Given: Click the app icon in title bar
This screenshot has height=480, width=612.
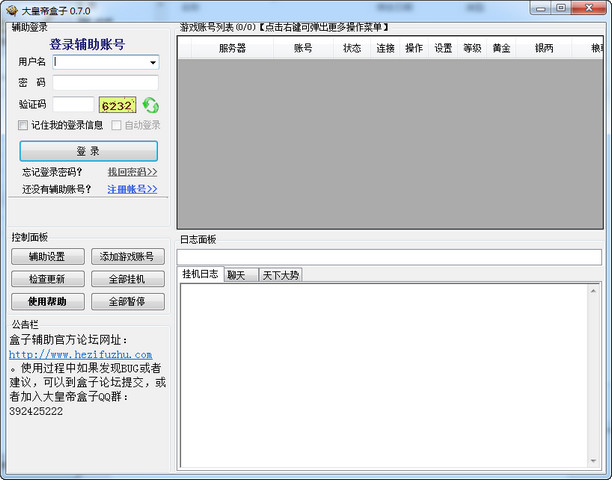Looking at the screenshot, I should pyautogui.click(x=11, y=8).
